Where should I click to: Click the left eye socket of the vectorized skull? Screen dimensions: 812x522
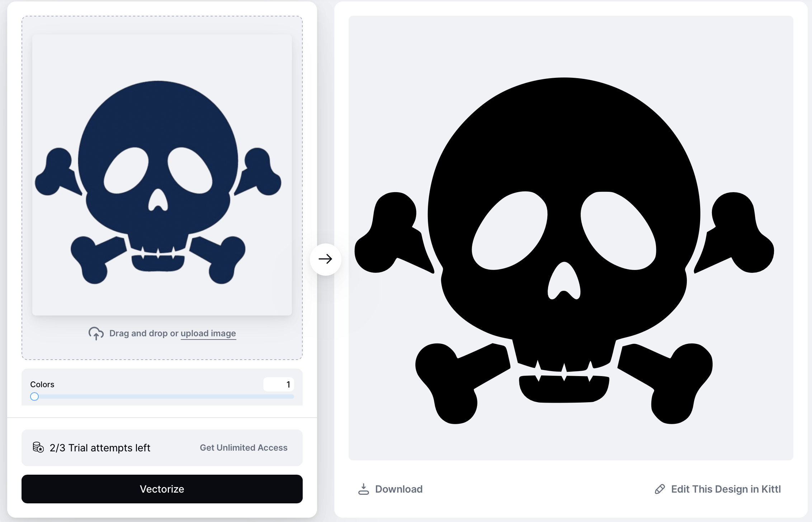point(509,231)
